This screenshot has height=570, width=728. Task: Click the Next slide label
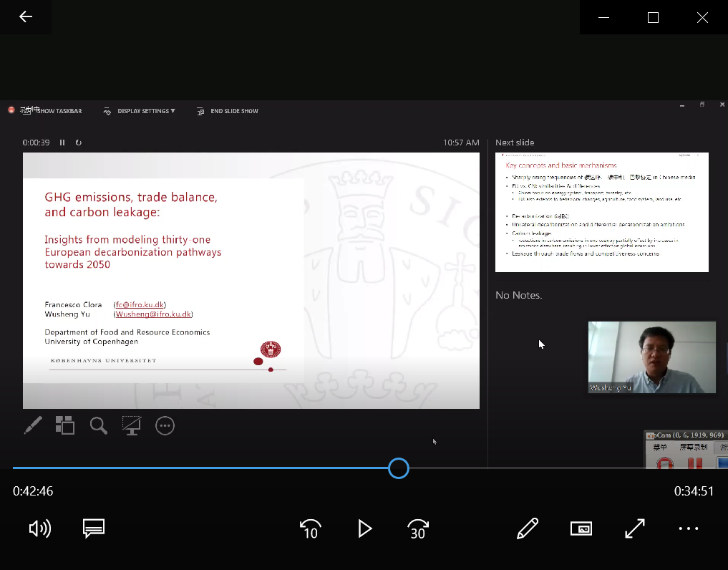pyautogui.click(x=515, y=142)
